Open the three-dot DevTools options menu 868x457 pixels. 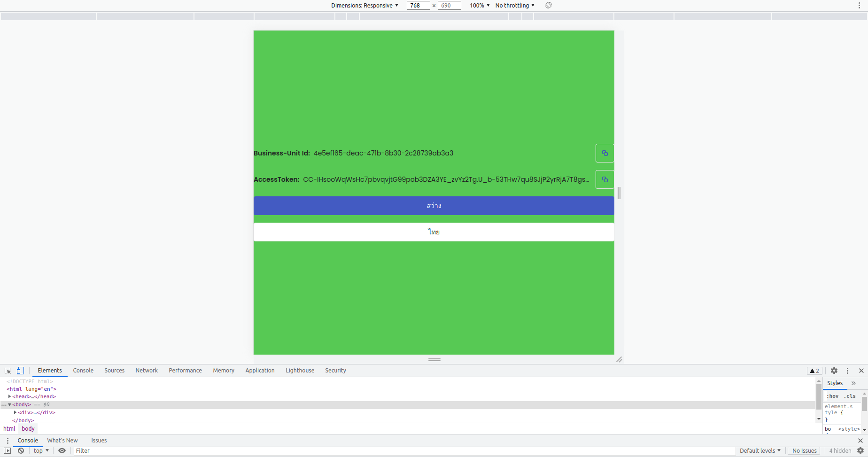(x=848, y=371)
